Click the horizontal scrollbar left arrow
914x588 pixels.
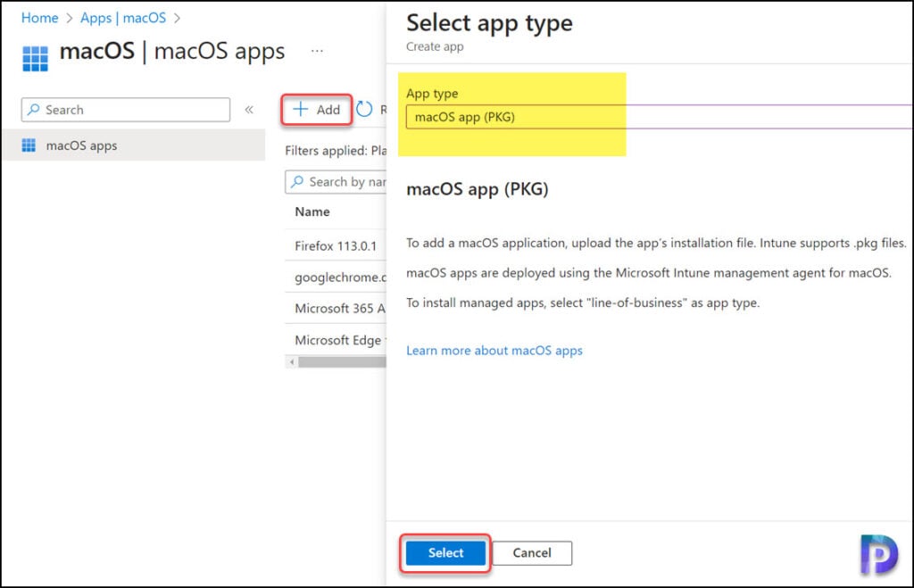click(x=292, y=362)
